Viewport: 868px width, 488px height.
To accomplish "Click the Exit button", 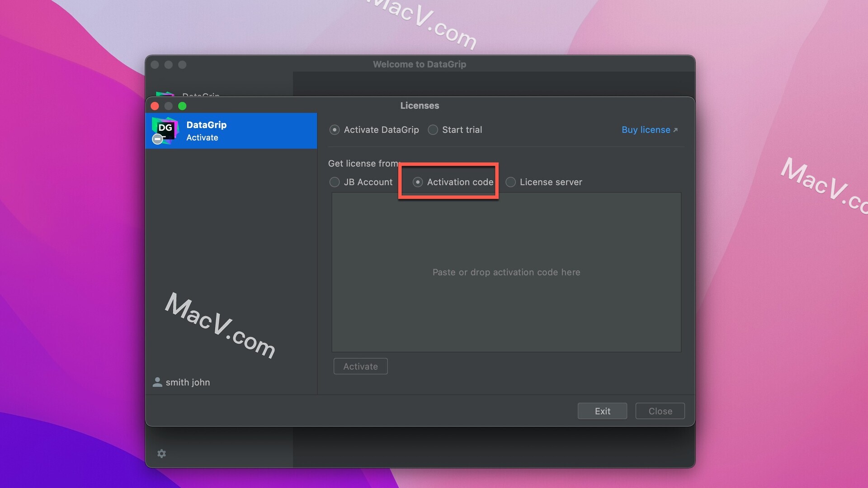I will [x=602, y=411].
